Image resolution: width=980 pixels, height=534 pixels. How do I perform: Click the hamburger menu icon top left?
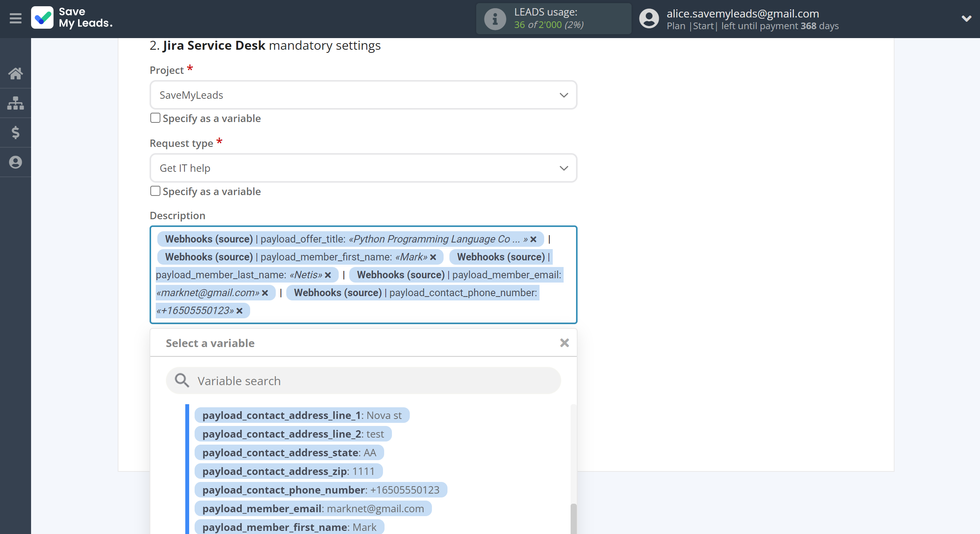tap(16, 18)
